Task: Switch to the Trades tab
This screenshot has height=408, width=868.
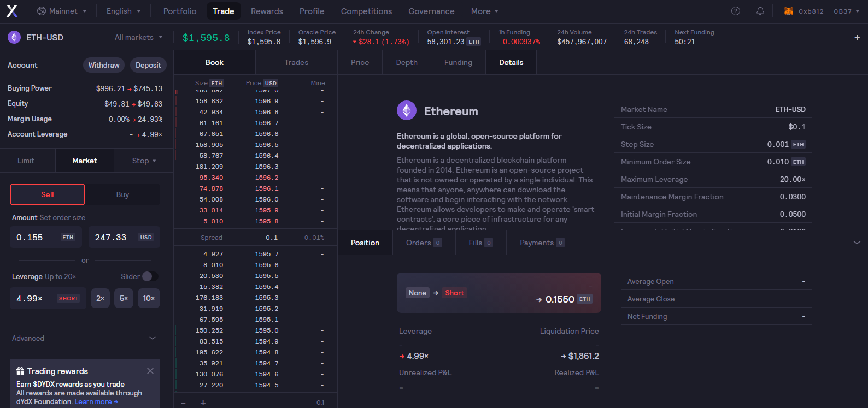Action: (296, 62)
